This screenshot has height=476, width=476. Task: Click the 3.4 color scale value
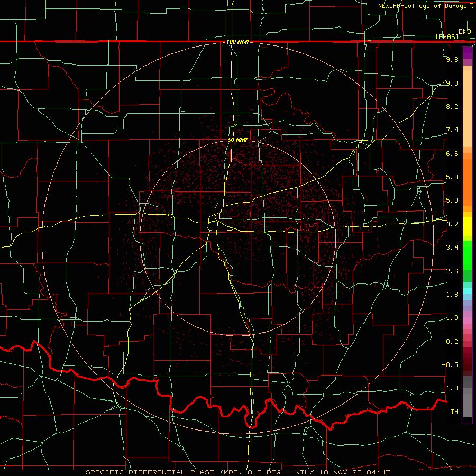(x=452, y=248)
